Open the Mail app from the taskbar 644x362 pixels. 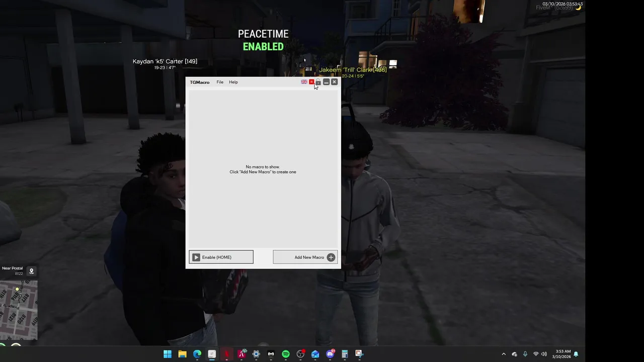point(315,354)
